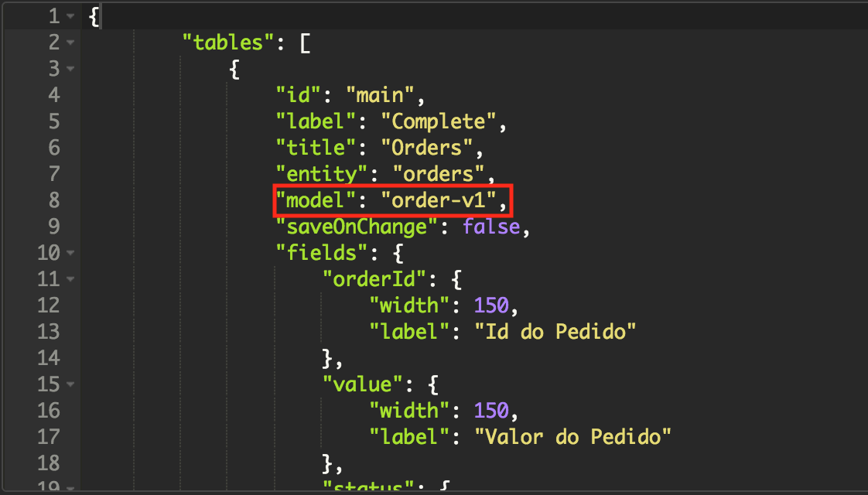Click line number 17 in the gutter
The image size is (868, 495).
[49, 437]
